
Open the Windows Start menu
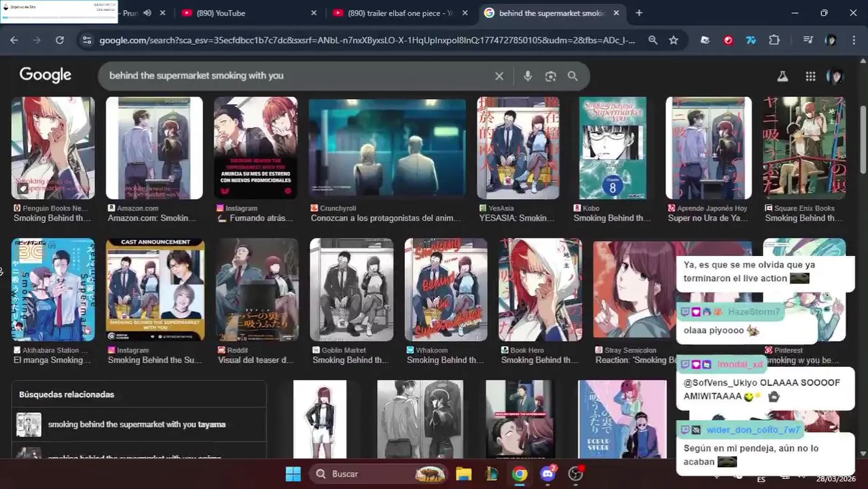(x=293, y=474)
